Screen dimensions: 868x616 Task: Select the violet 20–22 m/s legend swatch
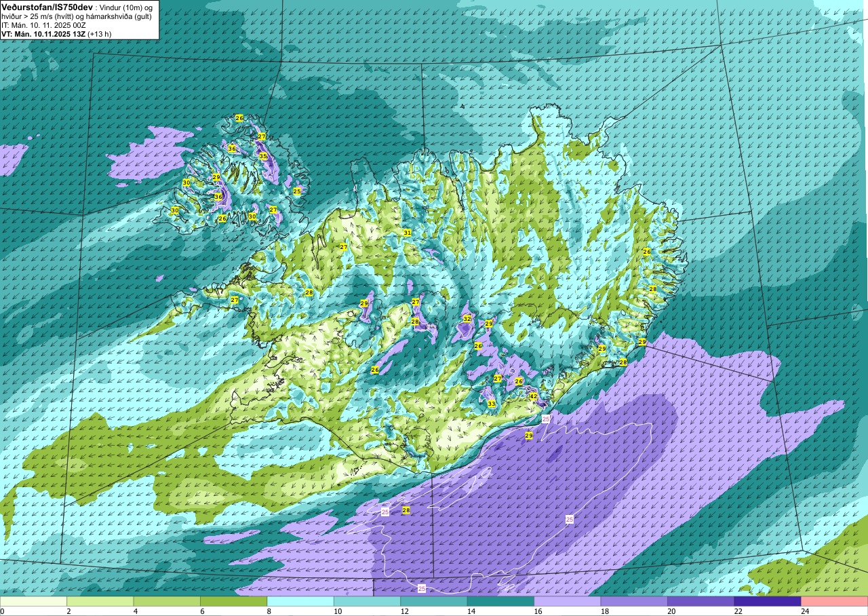(x=701, y=601)
